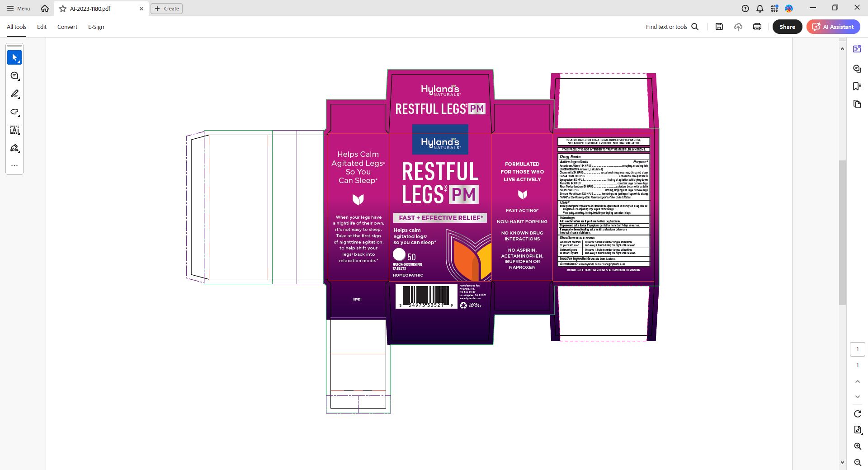This screenshot has height=470, width=868.
Task: Open the hamburger Menu
Action: coord(19,9)
